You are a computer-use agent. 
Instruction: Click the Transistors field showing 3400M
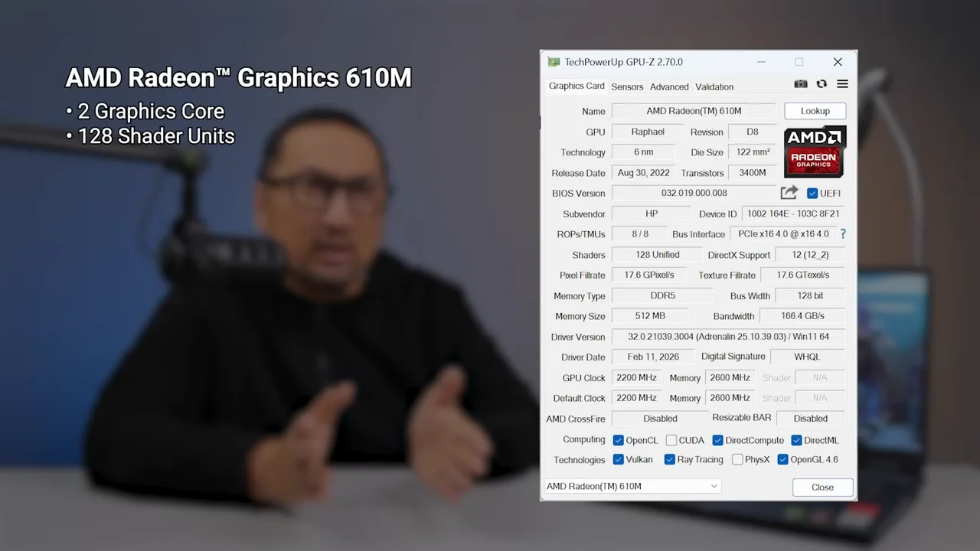click(x=752, y=173)
